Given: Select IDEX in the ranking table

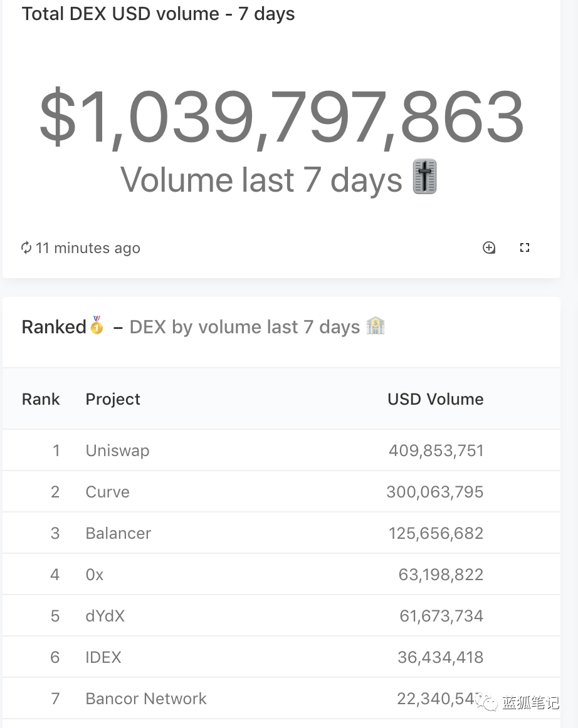Looking at the screenshot, I should [103, 657].
